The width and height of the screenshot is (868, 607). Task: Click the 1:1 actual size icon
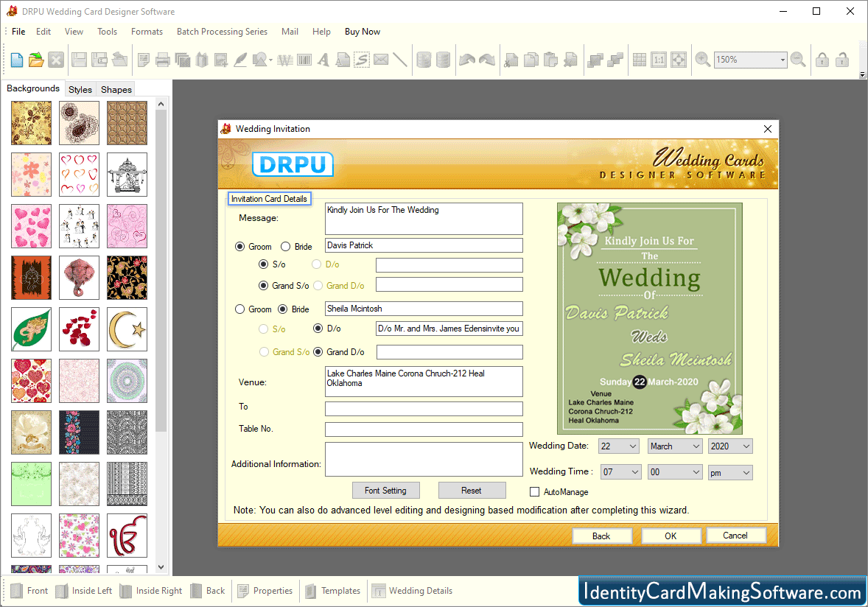[x=659, y=60]
